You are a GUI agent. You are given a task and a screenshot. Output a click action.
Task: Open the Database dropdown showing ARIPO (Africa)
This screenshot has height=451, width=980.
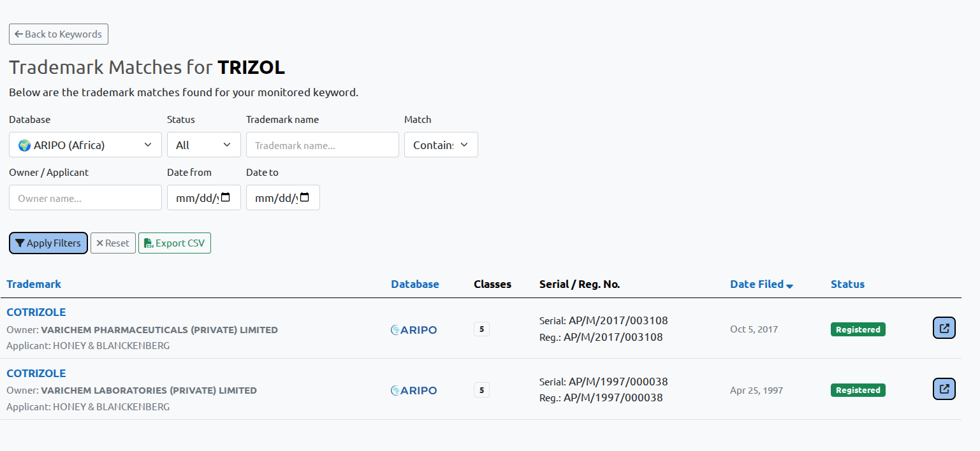tap(85, 145)
